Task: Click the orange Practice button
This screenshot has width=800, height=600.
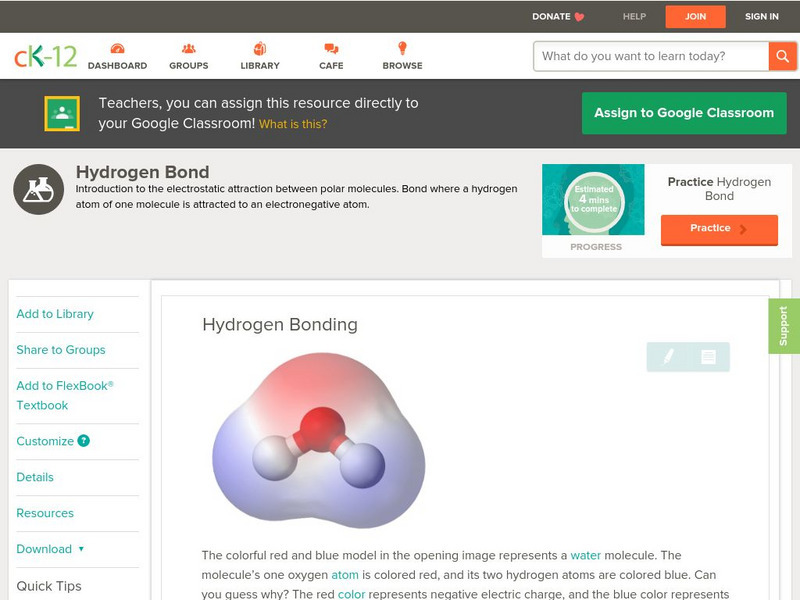Action: tap(719, 229)
